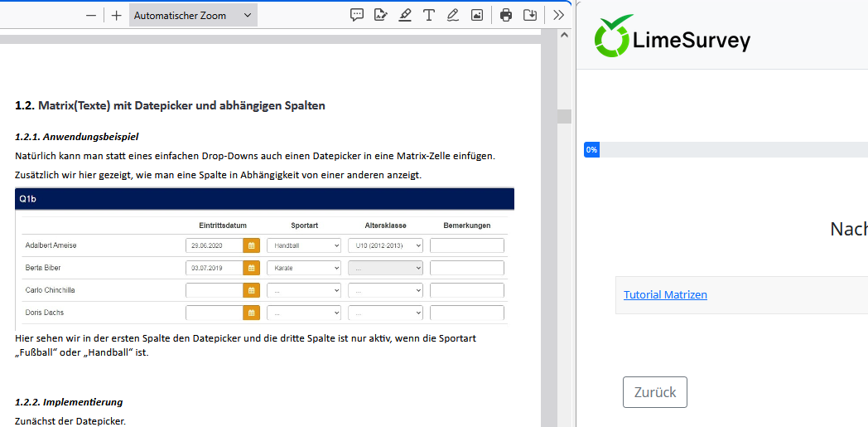Click the zoom in plus button

(117, 16)
